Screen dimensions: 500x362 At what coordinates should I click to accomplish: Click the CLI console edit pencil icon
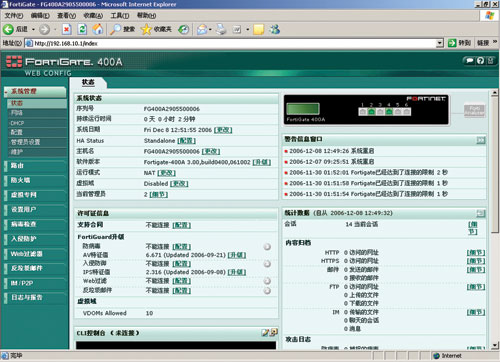265,332
